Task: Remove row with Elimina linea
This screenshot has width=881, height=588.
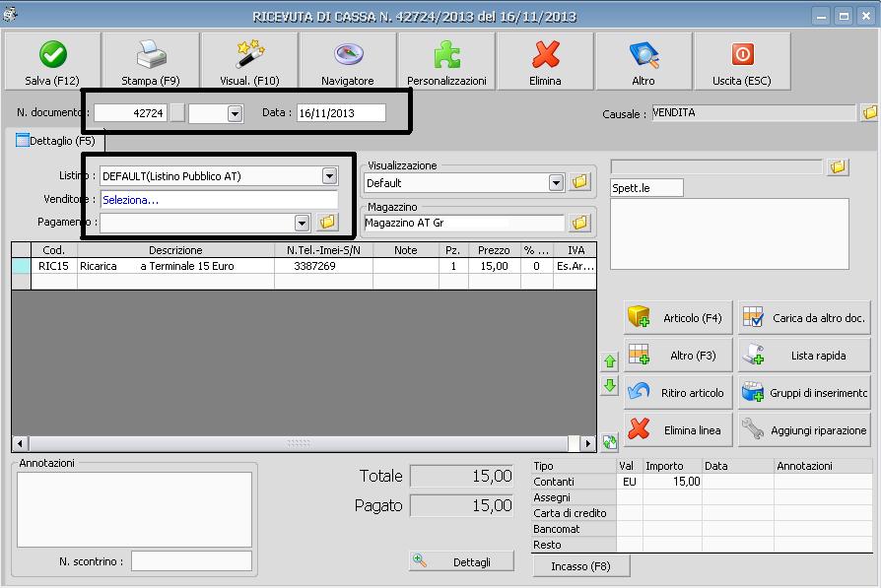Action: click(678, 430)
